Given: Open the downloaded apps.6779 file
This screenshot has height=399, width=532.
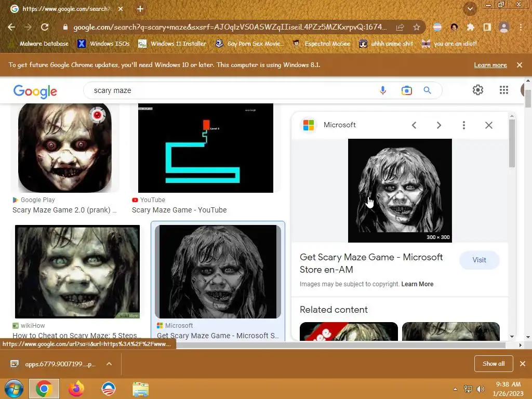Looking at the screenshot, I should [53, 364].
